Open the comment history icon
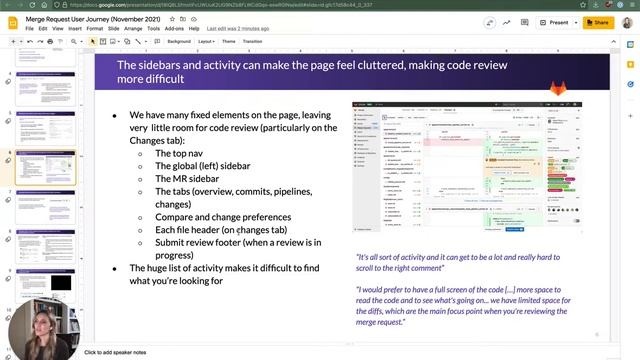640x360 pixels. (524, 23)
